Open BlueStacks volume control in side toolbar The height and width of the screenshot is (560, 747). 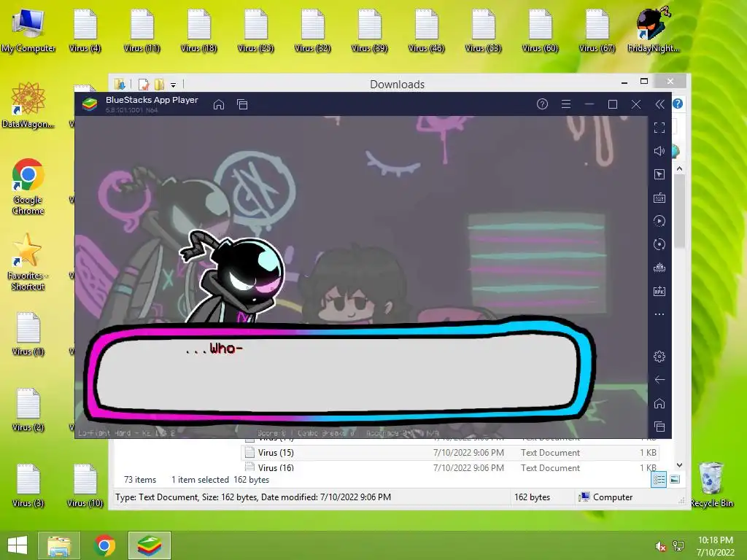point(659,151)
